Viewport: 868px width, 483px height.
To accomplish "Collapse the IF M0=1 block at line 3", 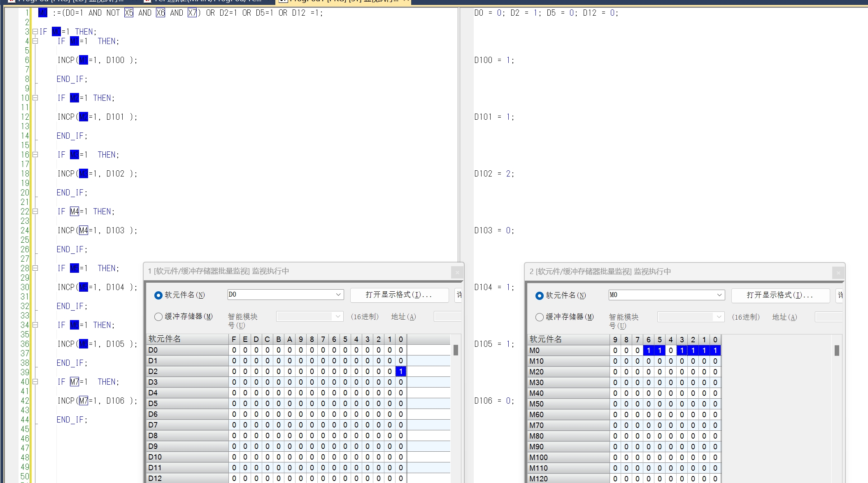I will pos(35,32).
